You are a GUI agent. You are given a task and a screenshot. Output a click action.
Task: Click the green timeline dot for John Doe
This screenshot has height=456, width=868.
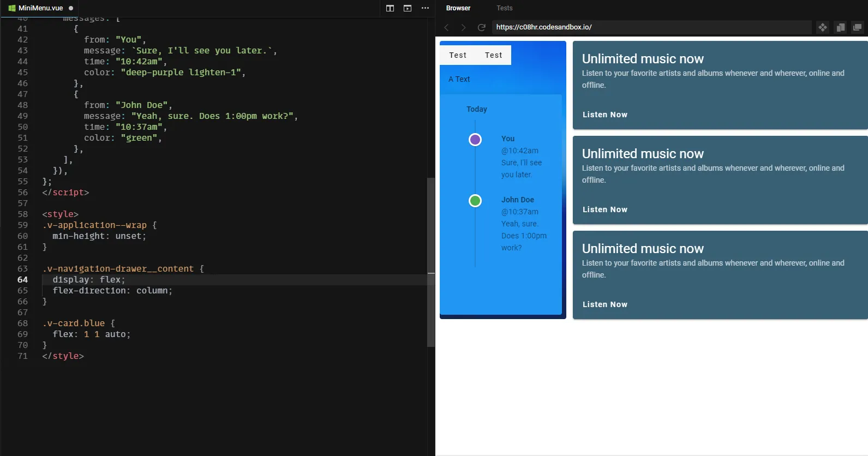point(475,201)
